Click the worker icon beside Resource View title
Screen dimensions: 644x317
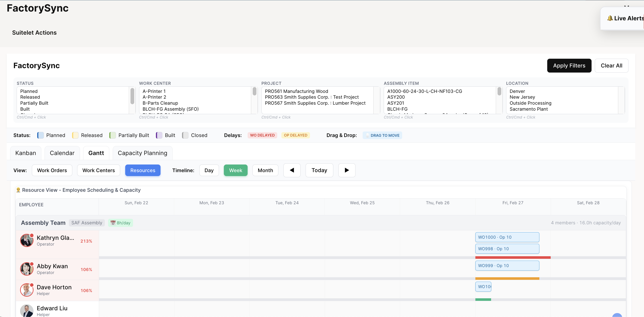(x=18, y=190)
